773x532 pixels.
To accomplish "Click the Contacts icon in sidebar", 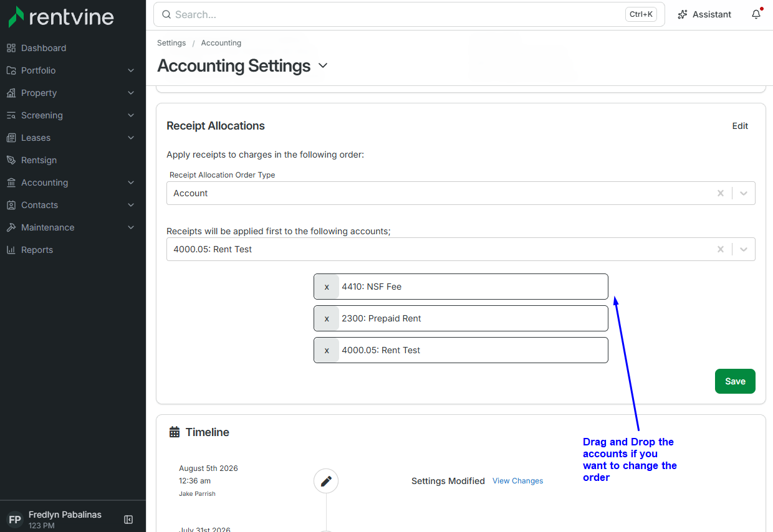I will (x=11, y=205).
